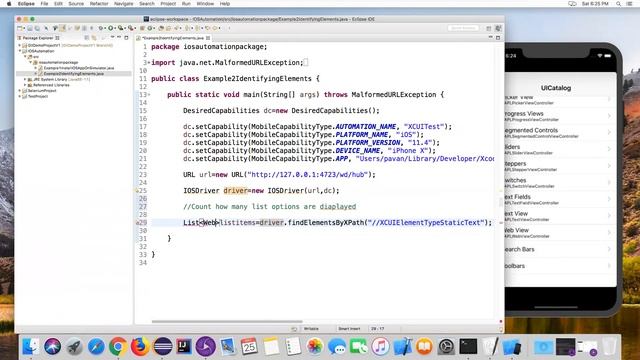
Task: Collapse the iosautomationpackage node
Action: pos(31,62)
